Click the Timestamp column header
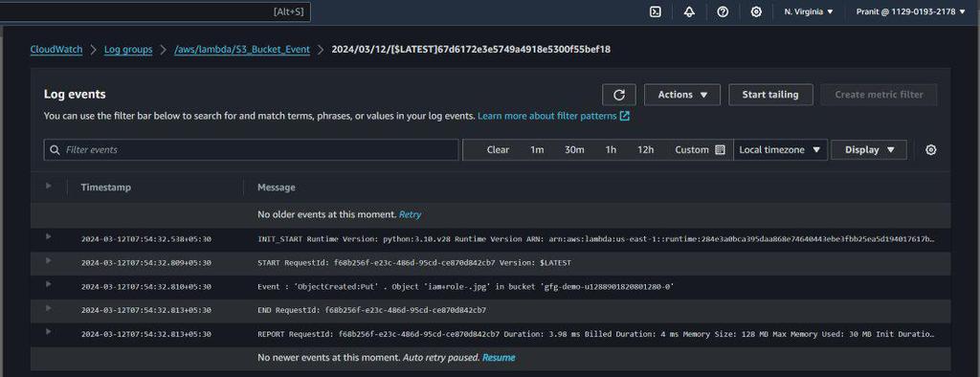Image resolution: width=980 pixels, height=377 pixels. pyautogui.click(x=105, y=188)
